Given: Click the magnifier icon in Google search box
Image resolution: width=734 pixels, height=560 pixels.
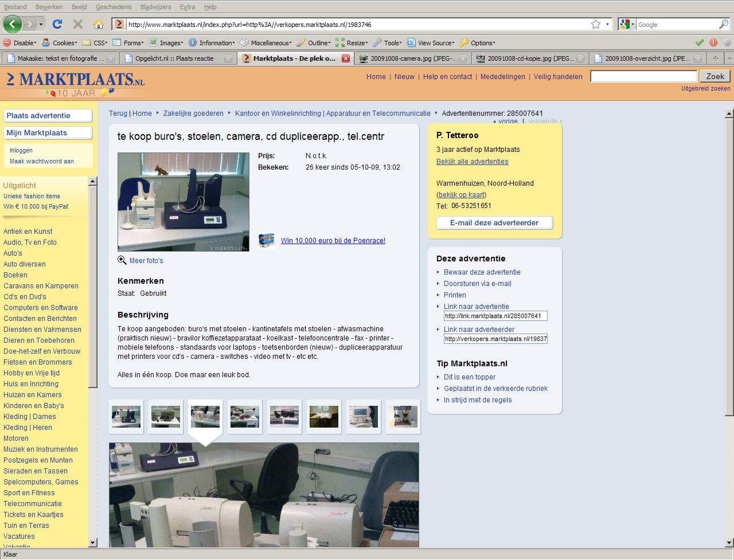Looking at the screenshot, I should click(x=724, y=24).
